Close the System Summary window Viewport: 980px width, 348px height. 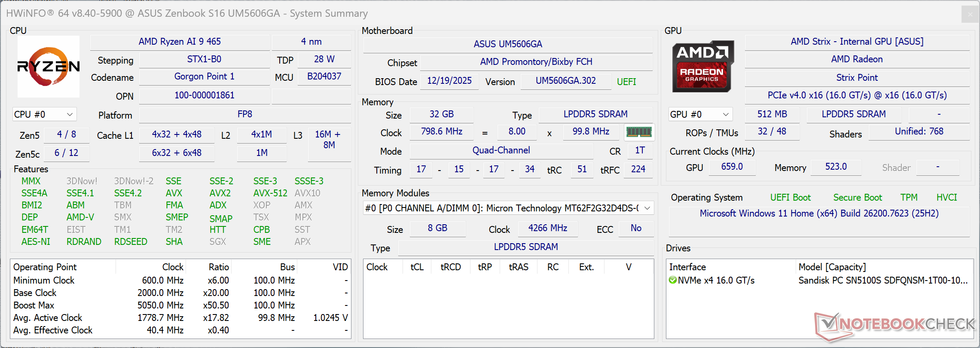970,15
